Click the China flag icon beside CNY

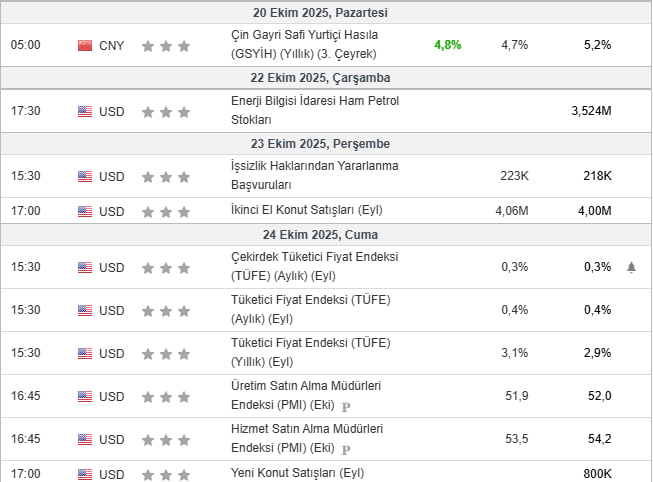pyautogui.click(x=85, y=45)
